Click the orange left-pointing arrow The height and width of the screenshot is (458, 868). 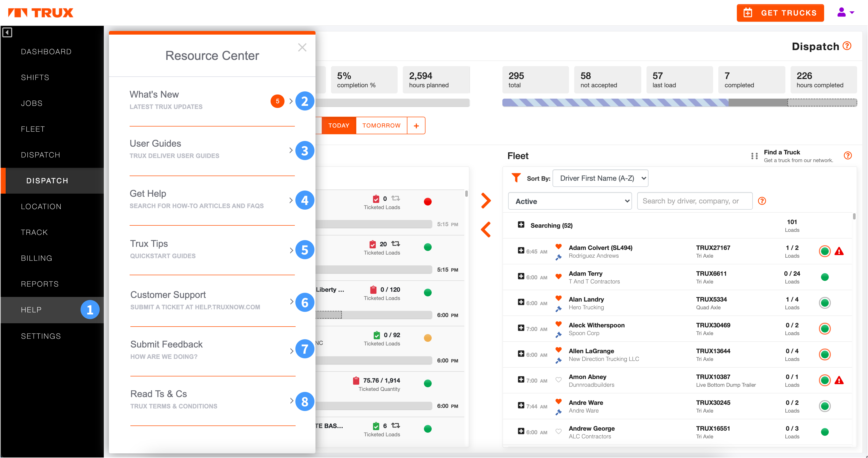tap(486, 230)
